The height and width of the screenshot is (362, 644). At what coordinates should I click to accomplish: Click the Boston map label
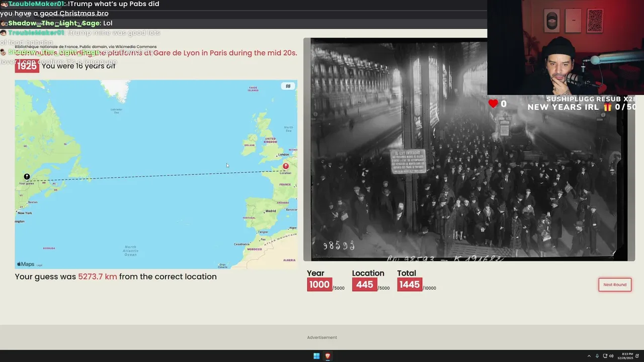tap(33, 202)
